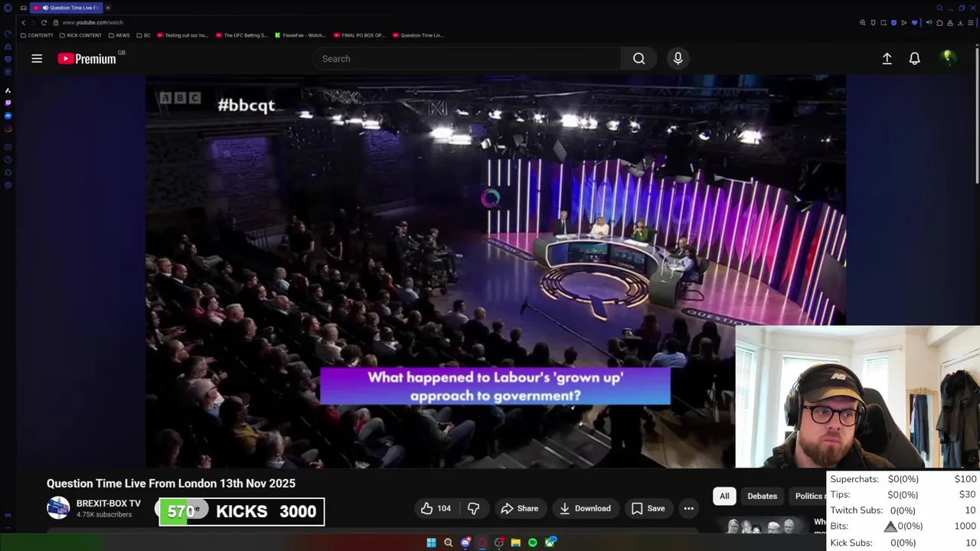Click the toolbar pin icon
Image resolution: width=980 pixels, height=551 pixels.
(873, 23)
